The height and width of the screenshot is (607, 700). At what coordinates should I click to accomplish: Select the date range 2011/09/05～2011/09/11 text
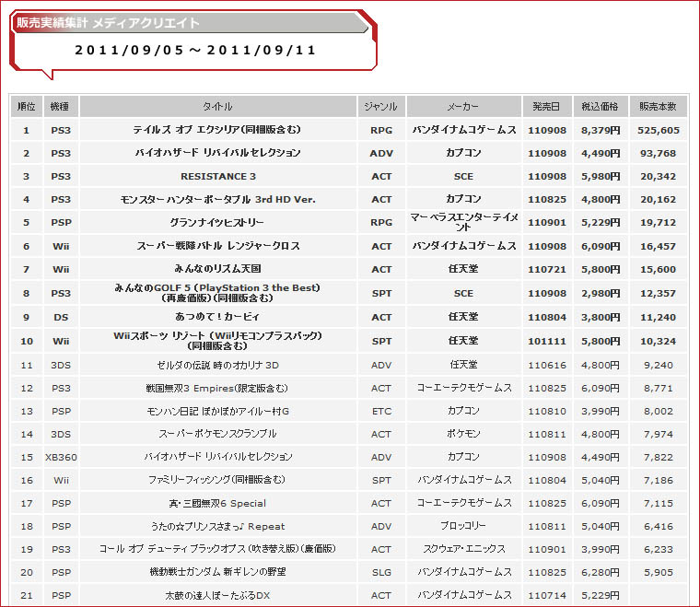pos(195,50)
